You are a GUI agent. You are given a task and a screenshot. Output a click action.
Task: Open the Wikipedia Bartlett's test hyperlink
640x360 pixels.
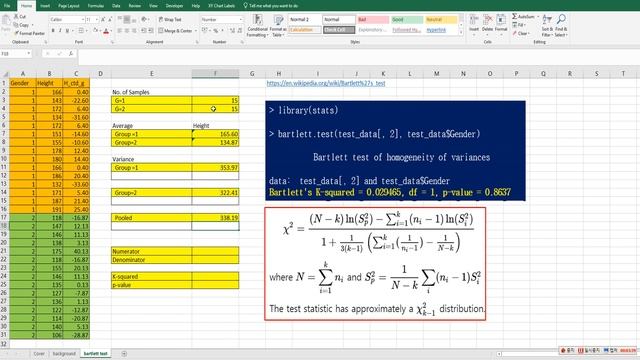click(326, 83)
